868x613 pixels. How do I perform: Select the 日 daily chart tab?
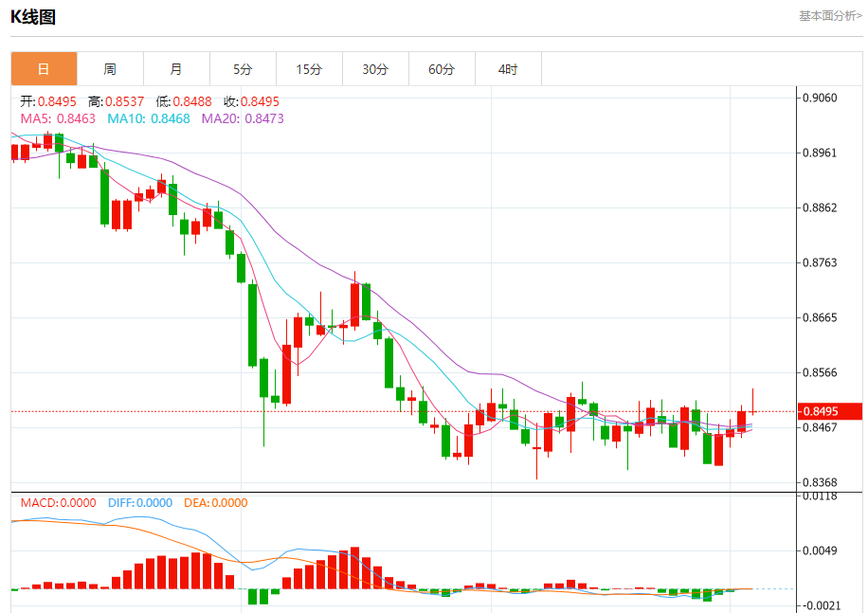(x=44, y=69)
